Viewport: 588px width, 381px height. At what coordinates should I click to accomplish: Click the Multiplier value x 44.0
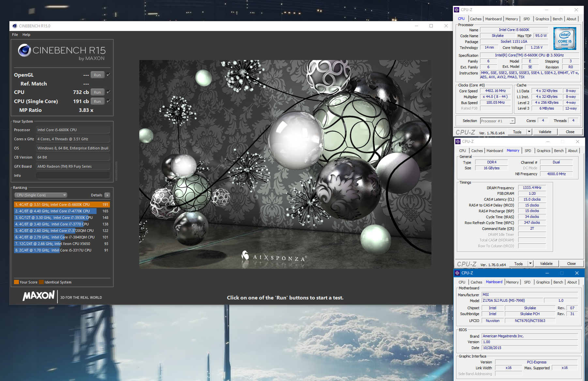point(495,97)
